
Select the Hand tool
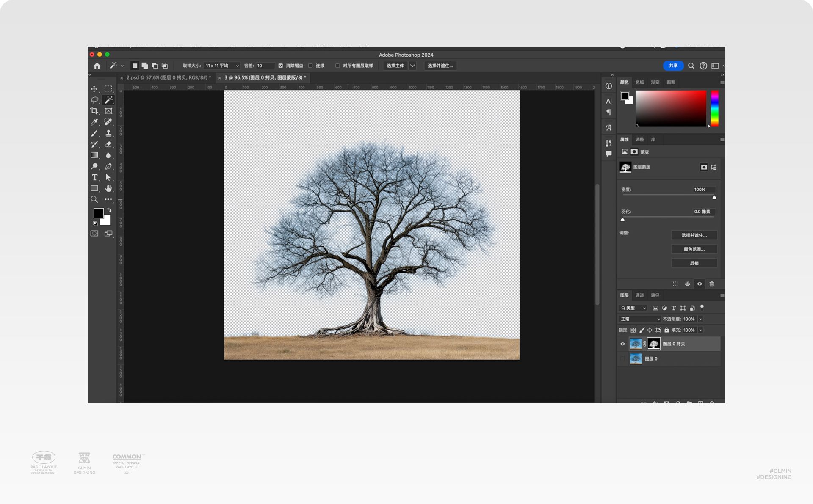(108, 188)
